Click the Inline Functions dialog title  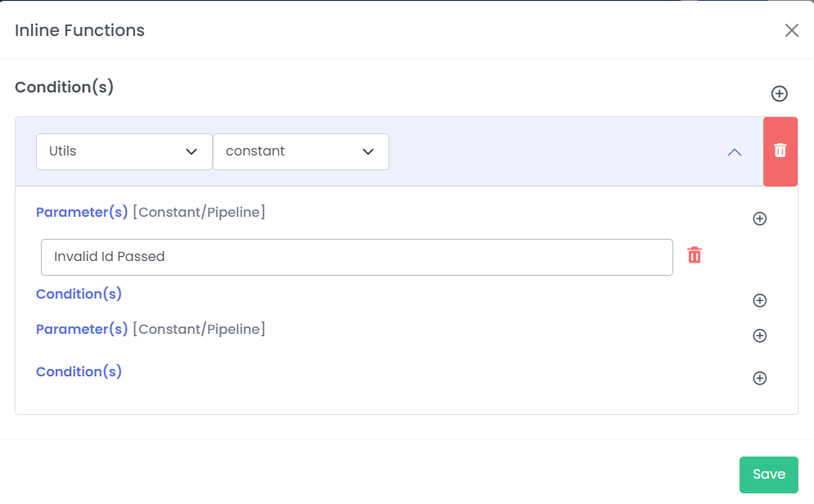[79, 30]
